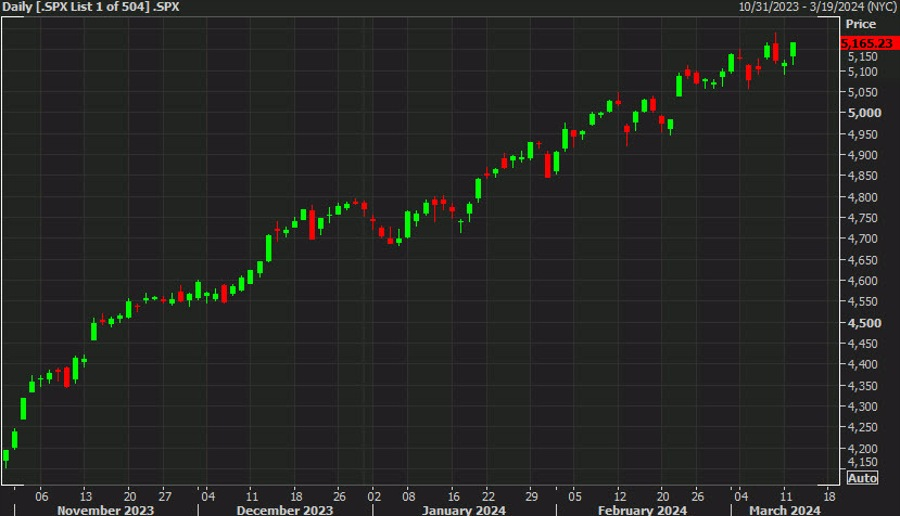Click the January 2024 month label

tap(464, 510)
